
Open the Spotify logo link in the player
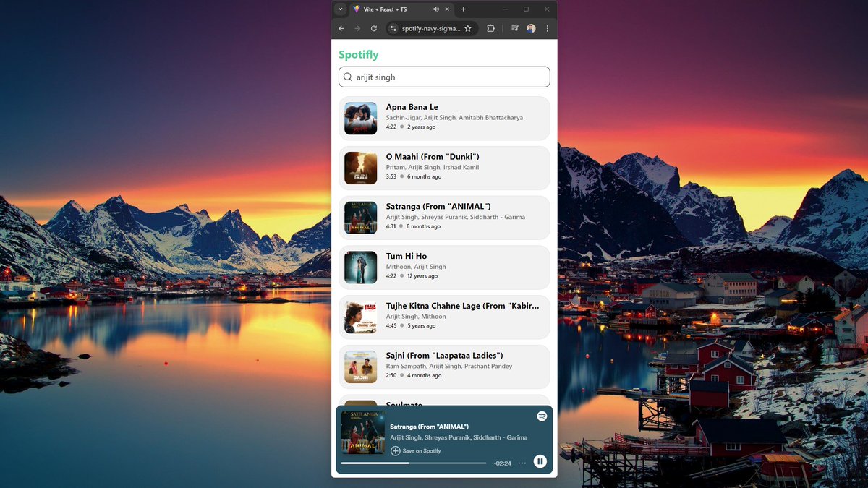[542, 416]
